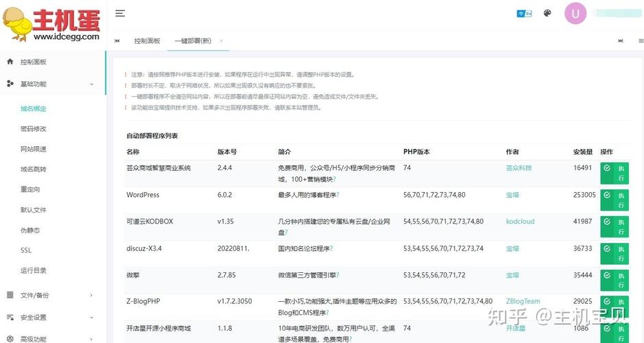The height and width of the screenshot is (343, 644).
Task: Open the kodcloud author link
Action: (520, 222)
